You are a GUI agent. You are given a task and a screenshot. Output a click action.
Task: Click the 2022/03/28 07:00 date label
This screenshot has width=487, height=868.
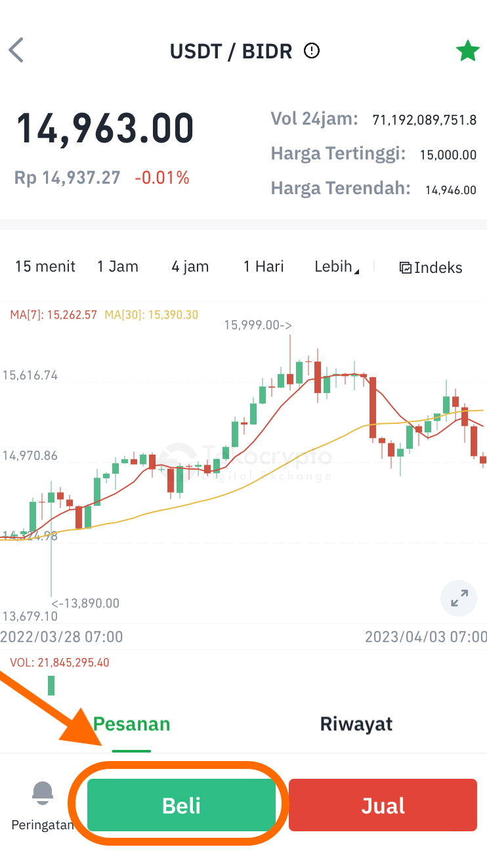[x=61, y=637]
